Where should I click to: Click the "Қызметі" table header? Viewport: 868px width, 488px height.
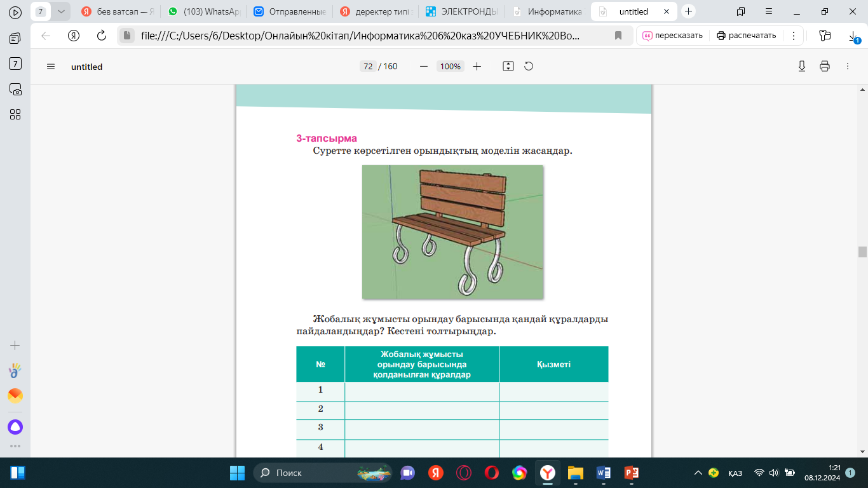(x=553, y=364)
